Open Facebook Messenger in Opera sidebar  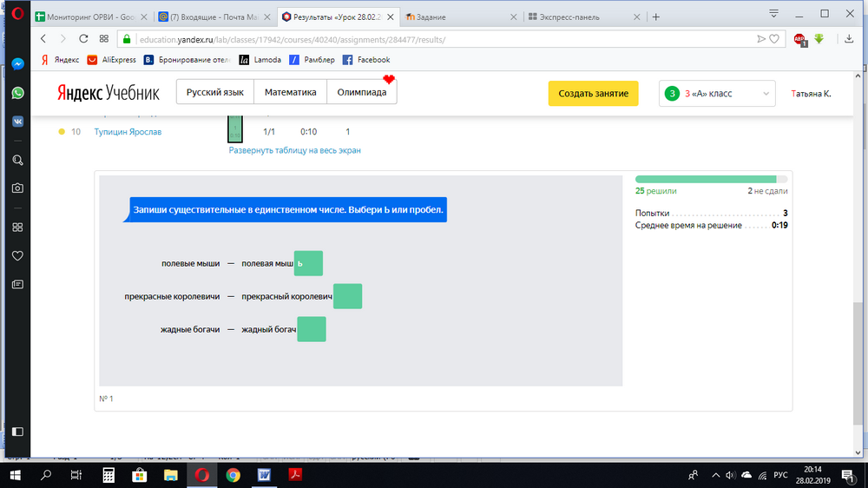pyautogui.click(x=17, y=64)
